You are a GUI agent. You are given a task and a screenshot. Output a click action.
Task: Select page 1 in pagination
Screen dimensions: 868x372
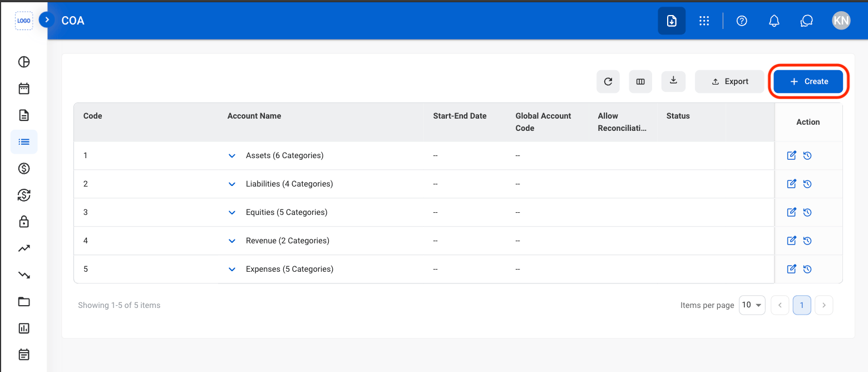pos(802,305)
